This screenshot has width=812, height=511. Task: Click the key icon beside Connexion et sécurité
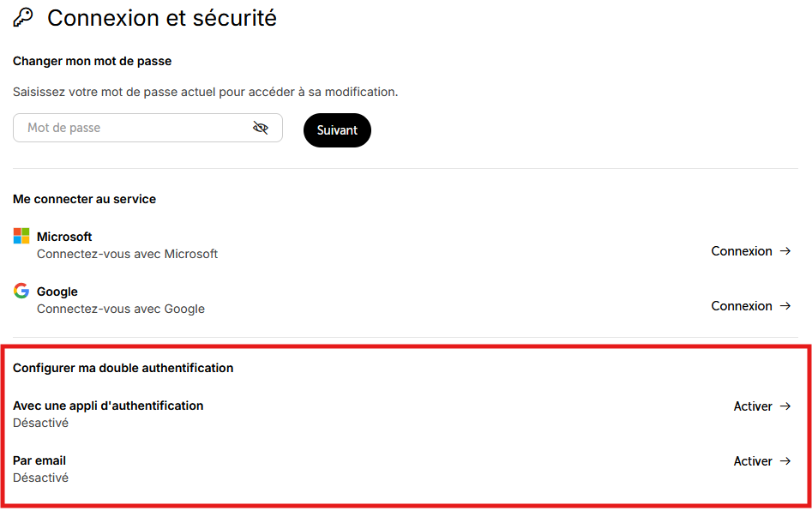pyautogui.click(x=23, y=17)
